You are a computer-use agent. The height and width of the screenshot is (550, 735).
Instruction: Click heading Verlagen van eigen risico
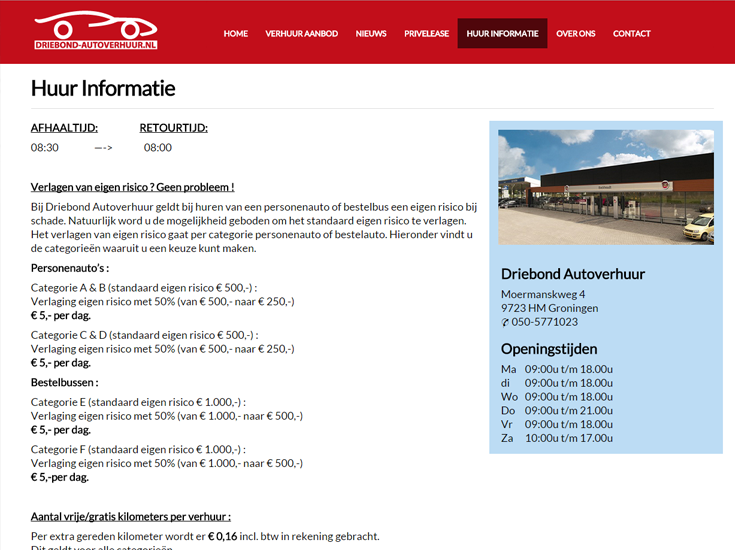click(x=133, y=187)
